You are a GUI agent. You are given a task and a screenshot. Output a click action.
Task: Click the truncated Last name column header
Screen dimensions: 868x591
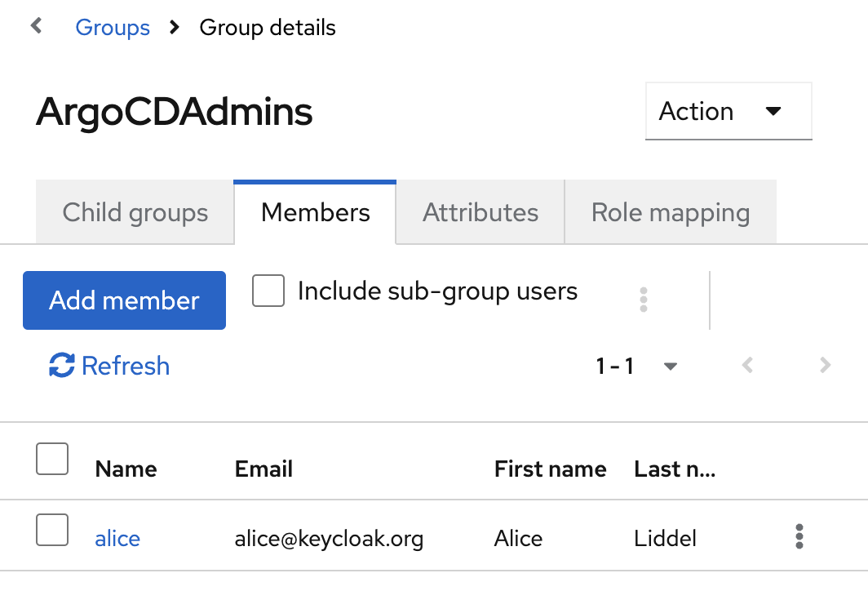tap(675, 469)
